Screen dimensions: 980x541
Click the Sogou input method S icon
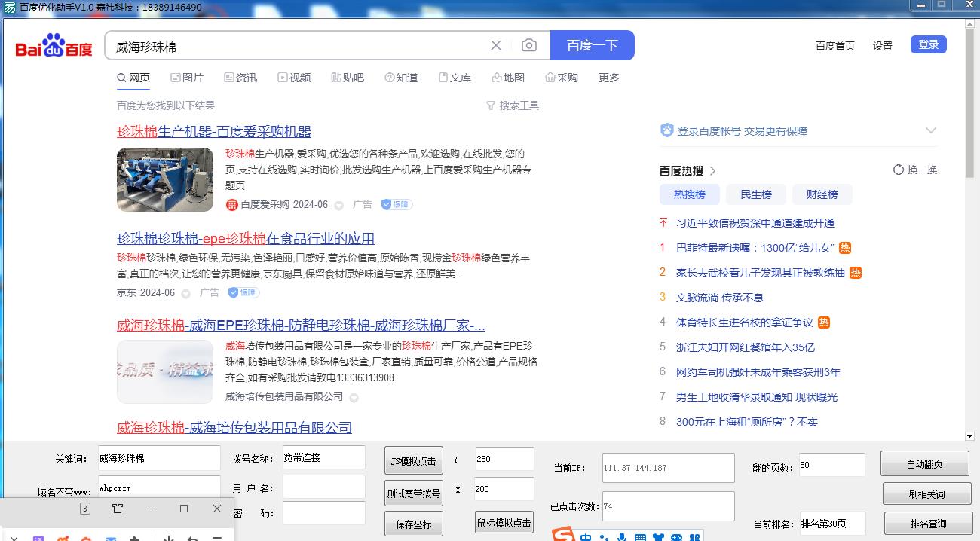pyautogui.click(x=562, y=536)
